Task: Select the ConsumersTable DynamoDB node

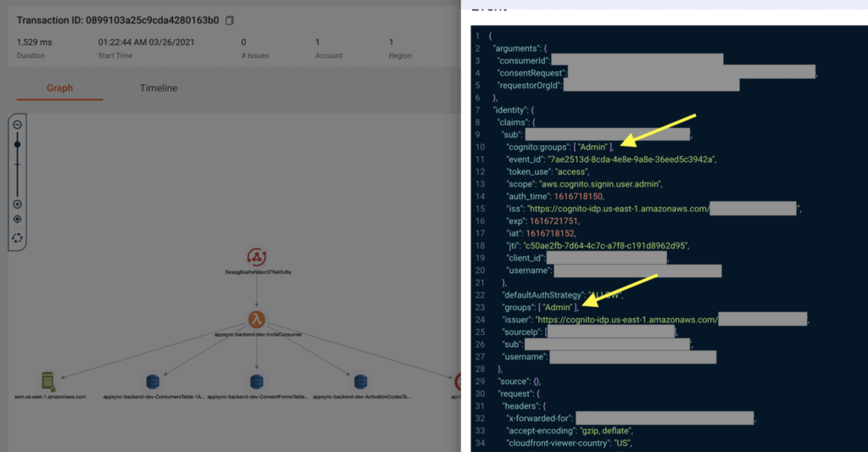Action: (153, 382)
